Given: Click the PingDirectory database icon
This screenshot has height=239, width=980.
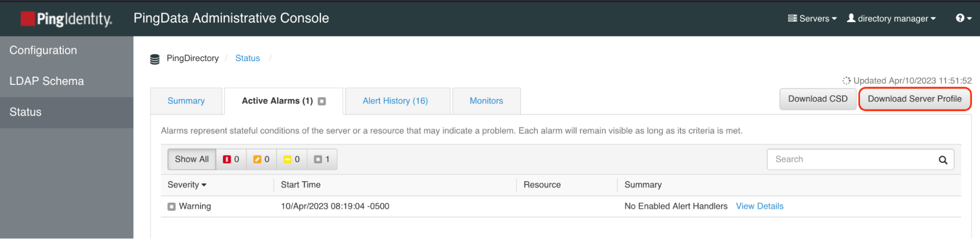Looking at the screenshot, I should (155, 59).
